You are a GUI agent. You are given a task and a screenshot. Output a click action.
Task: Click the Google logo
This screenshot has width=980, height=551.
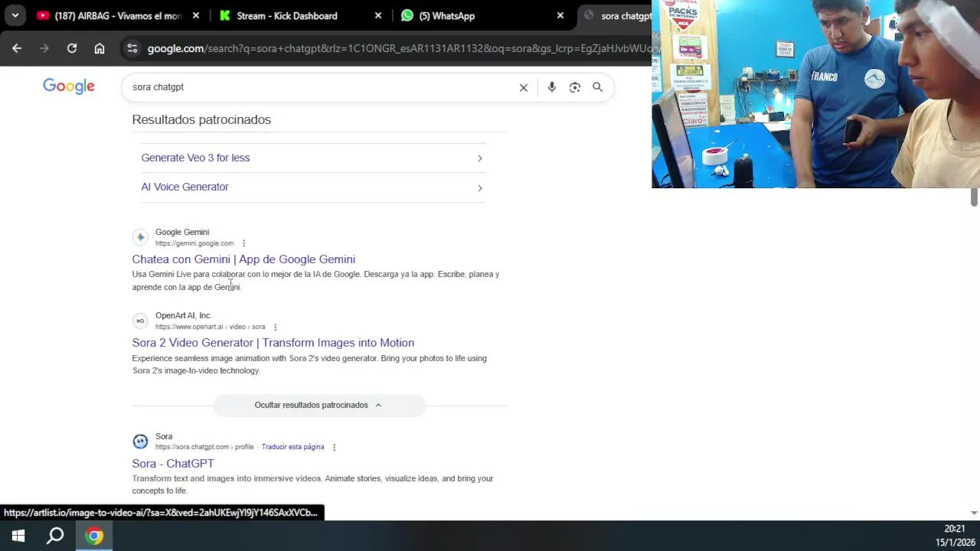(69, 86)
